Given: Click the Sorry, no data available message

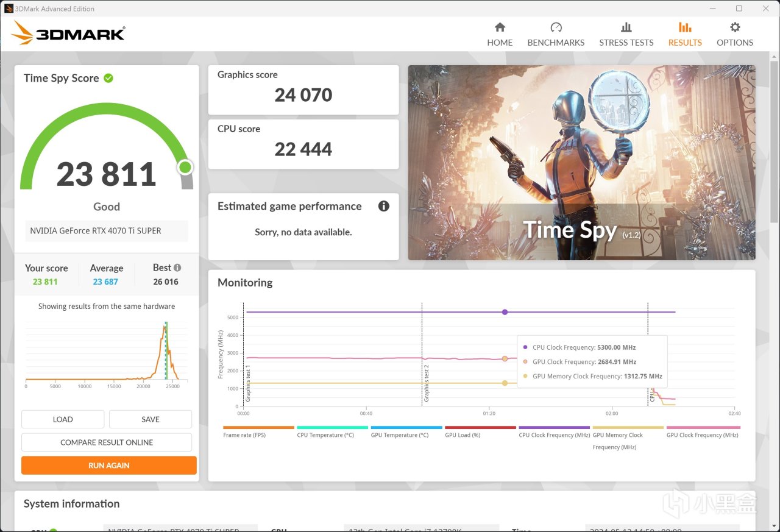Looking at the screenshot, I should click(303, 232).
